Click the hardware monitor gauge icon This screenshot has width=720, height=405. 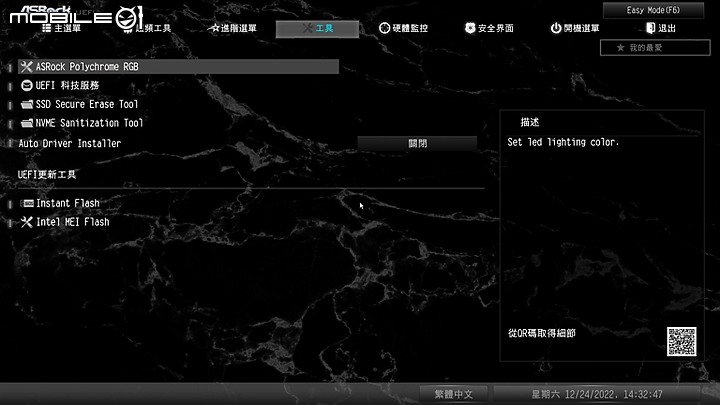tap(384, 28)
